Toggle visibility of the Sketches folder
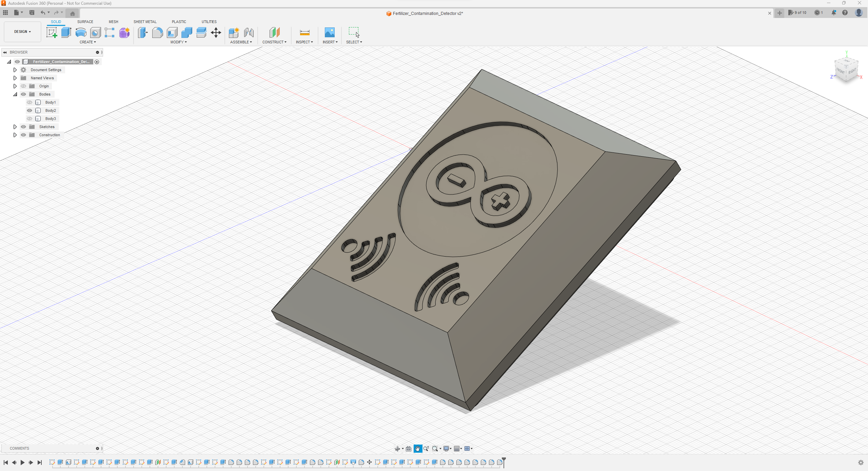The height and width of the screenshot is (471, 868). click(x=23, y=126)
